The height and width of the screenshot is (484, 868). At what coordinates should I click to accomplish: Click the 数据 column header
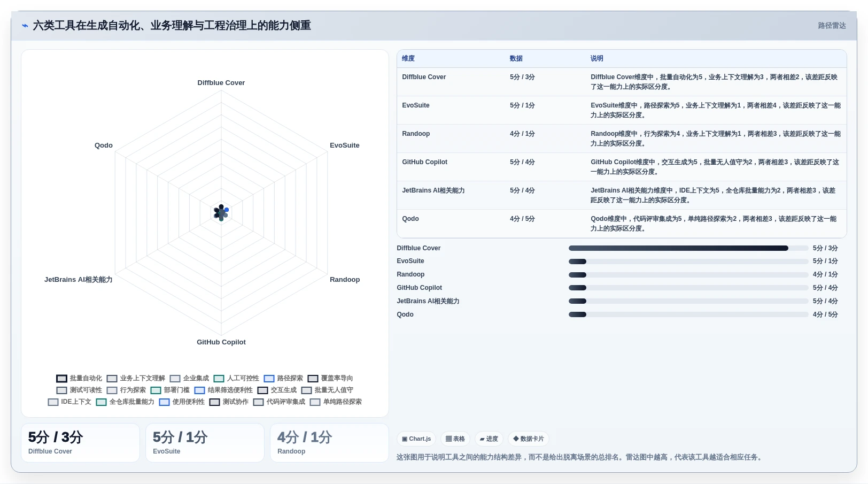pyautogui.click(x=516, y=58)
